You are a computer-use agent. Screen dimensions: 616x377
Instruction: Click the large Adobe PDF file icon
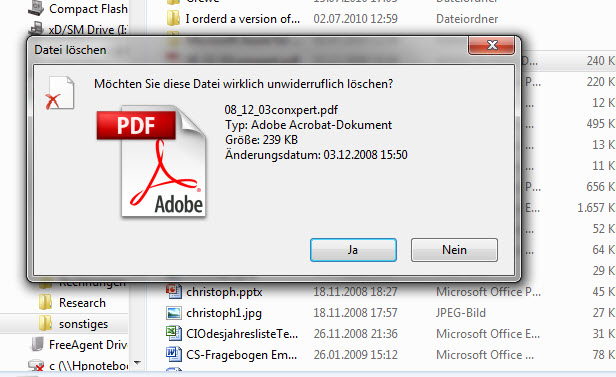[151, 161]
